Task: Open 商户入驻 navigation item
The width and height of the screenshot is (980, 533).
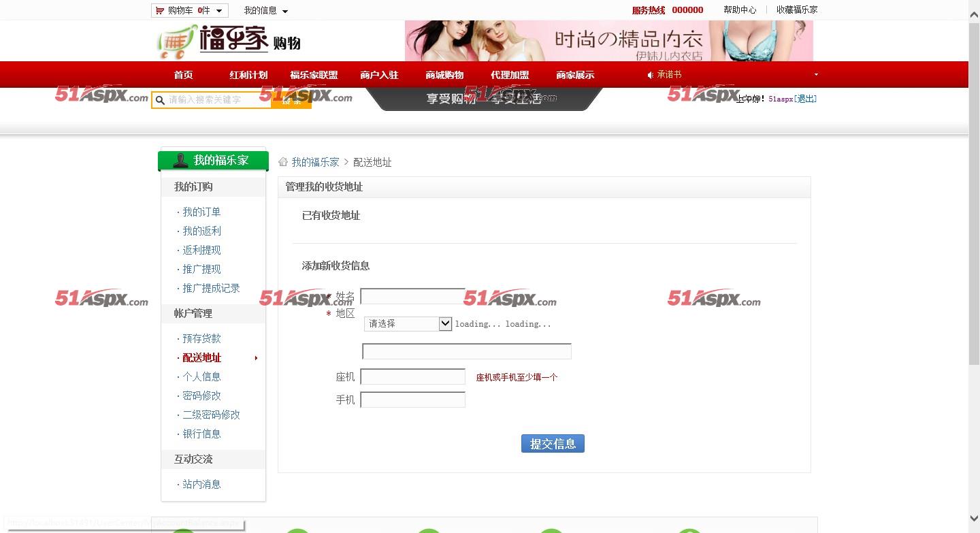Action: pyautogui.click(x=379, y=75)
